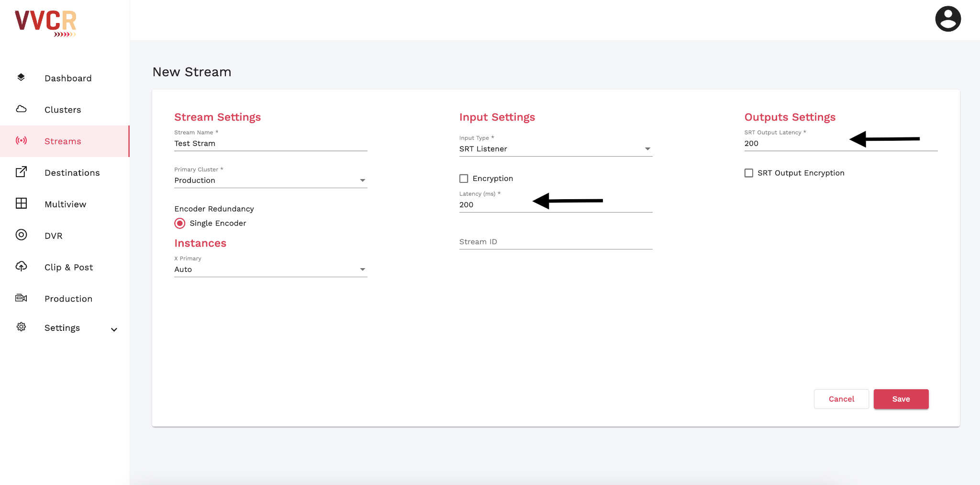This screenshot has height=485, width=980.
Task: Click the Dashboard layers icon
Action: coord(21,78)
